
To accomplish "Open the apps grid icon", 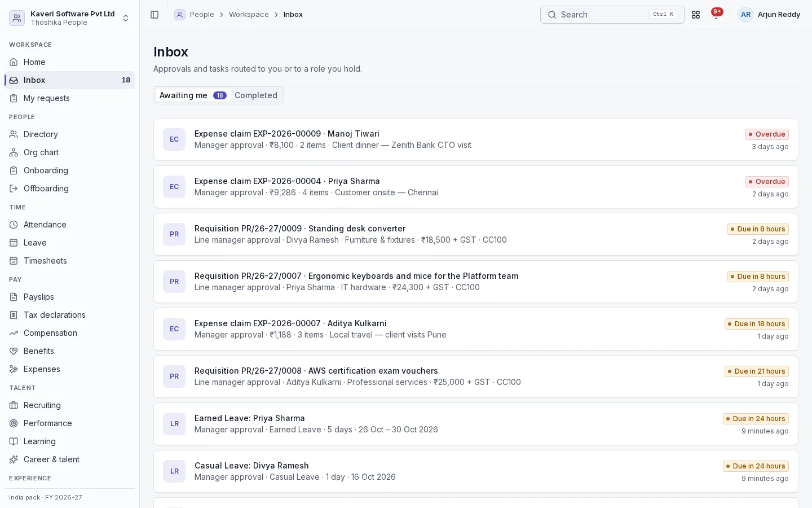I will point(696,15).
